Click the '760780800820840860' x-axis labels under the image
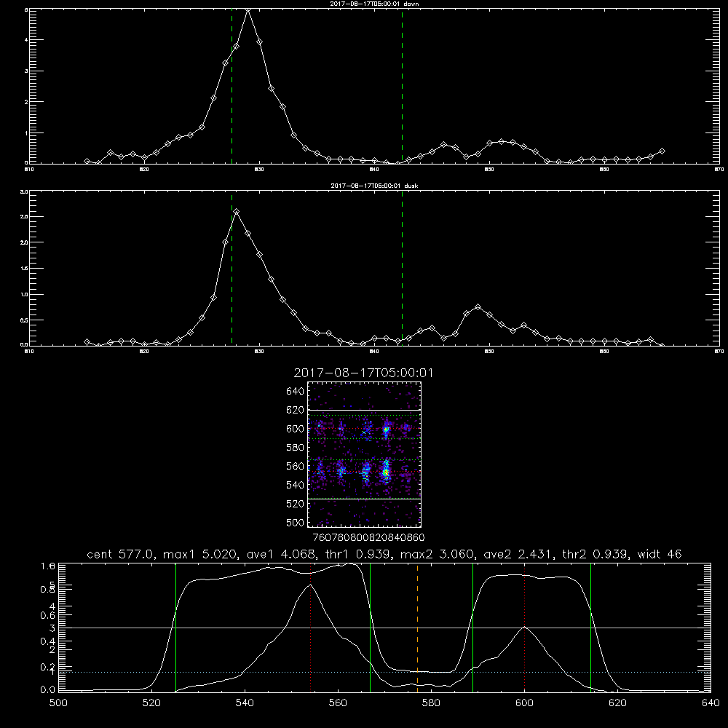 click(368, 538)
